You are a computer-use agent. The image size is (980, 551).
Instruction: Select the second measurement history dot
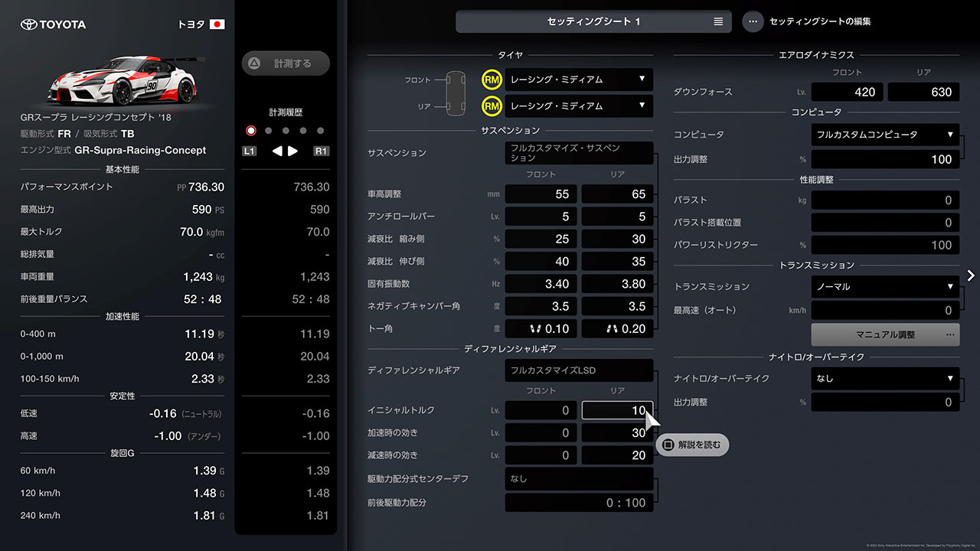click(268, 130)
